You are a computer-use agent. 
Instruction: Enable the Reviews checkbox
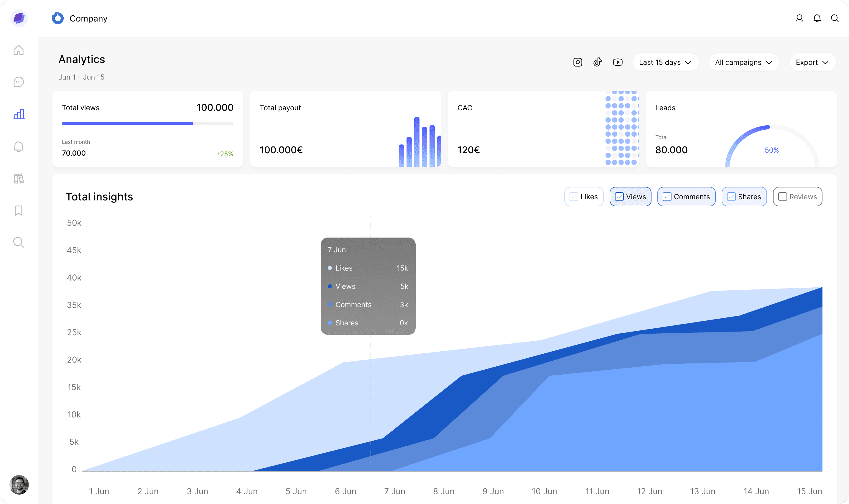[x=783, y=197]
